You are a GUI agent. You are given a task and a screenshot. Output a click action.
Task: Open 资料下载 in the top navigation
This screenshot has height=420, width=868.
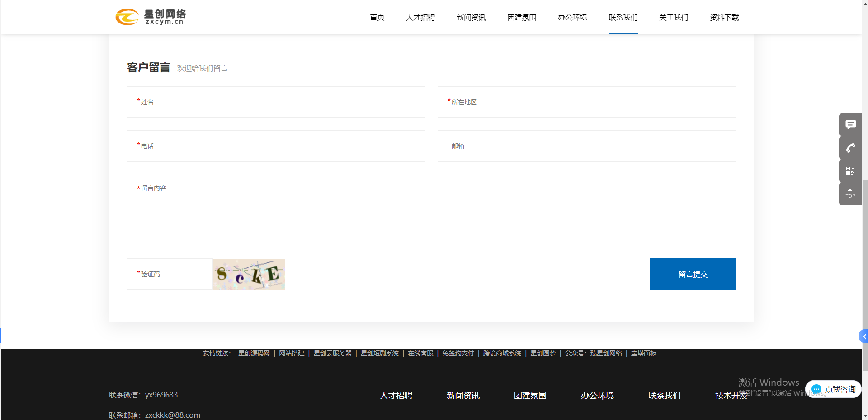coord(724,18)
